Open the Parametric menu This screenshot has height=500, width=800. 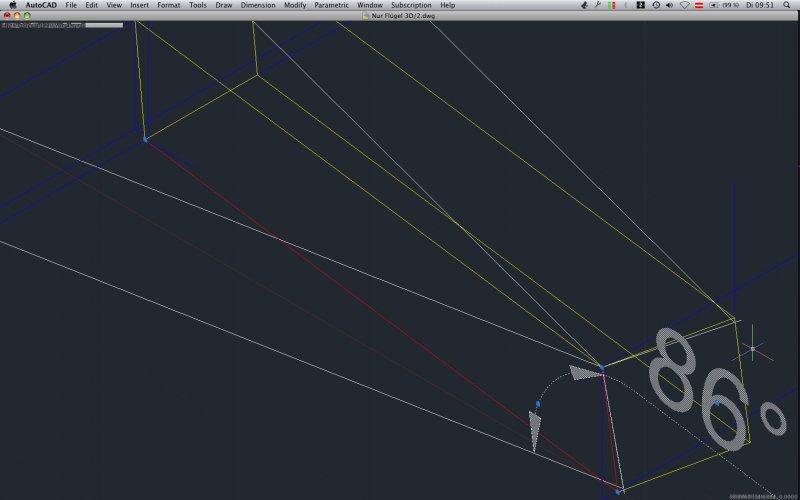coord(332,5)
